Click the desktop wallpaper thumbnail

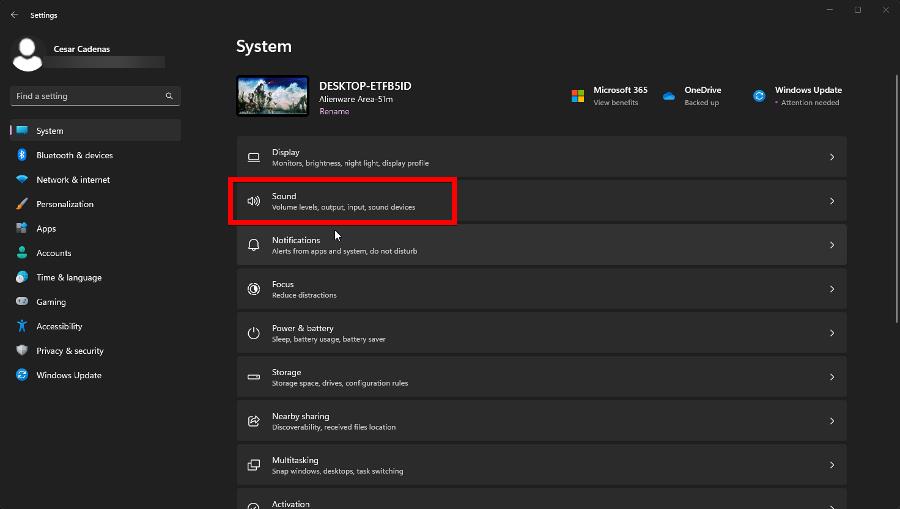273,96
